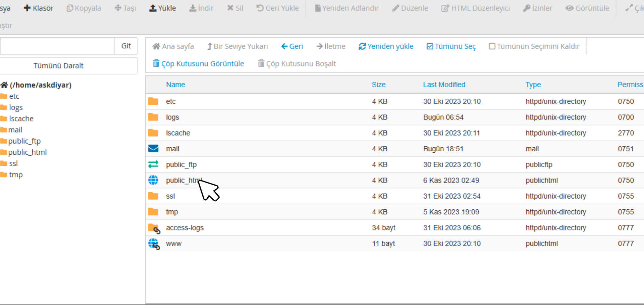Click 2770 permission of lscache row
This screenshot has width=644, height=305.
[x=626, y=133]
